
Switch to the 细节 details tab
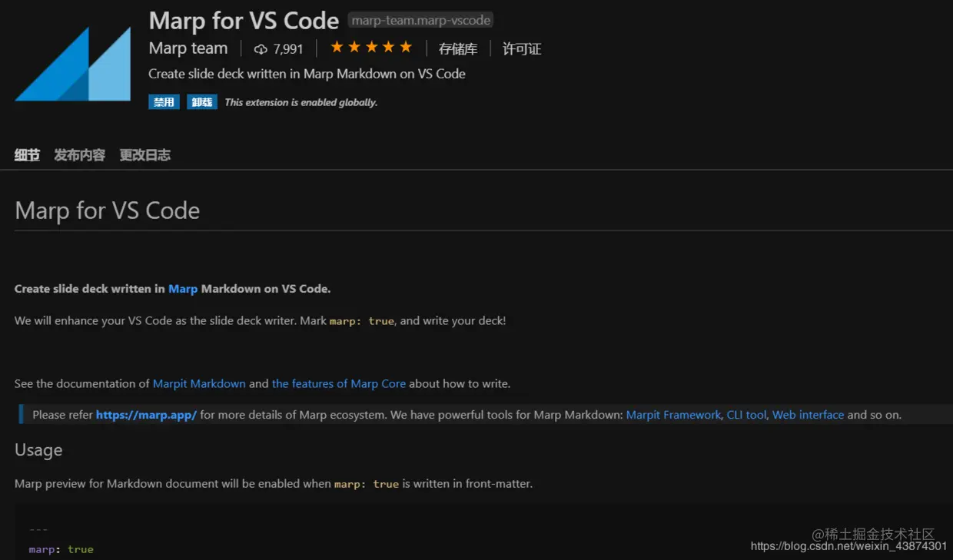27,155
